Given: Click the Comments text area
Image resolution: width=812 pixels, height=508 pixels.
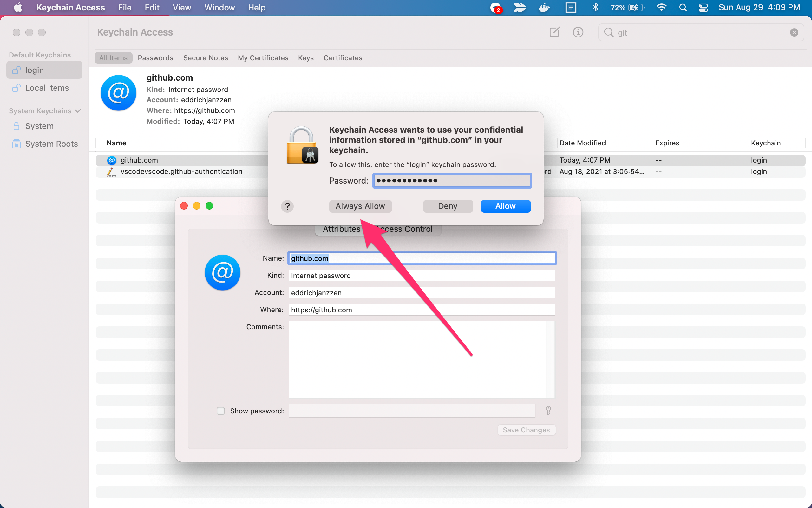Looking at the screenshot, I should [x=417, y=360].
